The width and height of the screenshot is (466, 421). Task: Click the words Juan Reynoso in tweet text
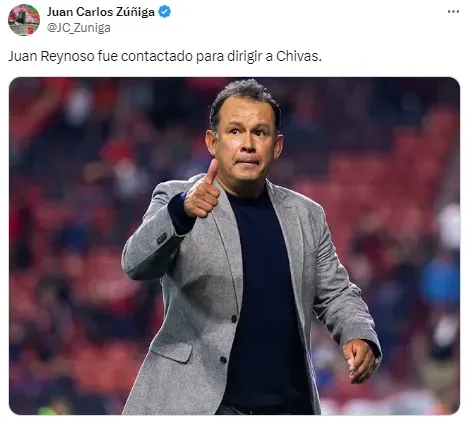(x=51, y=56)
